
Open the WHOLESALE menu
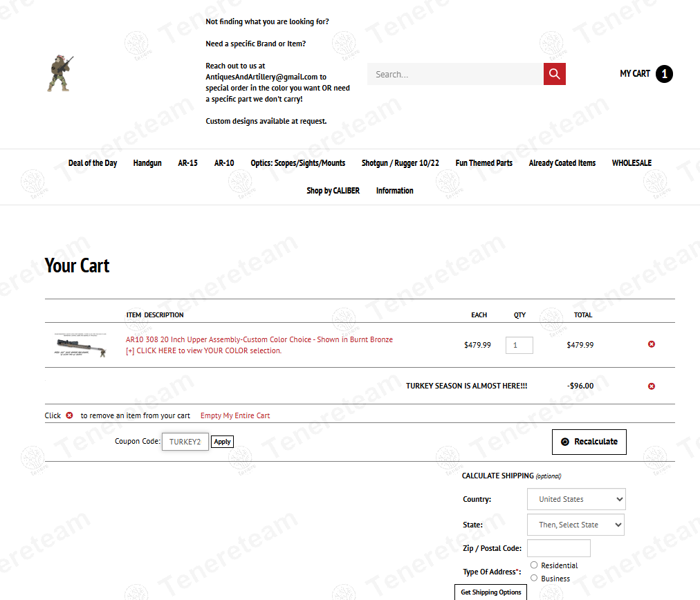click(x=632, y=163)
